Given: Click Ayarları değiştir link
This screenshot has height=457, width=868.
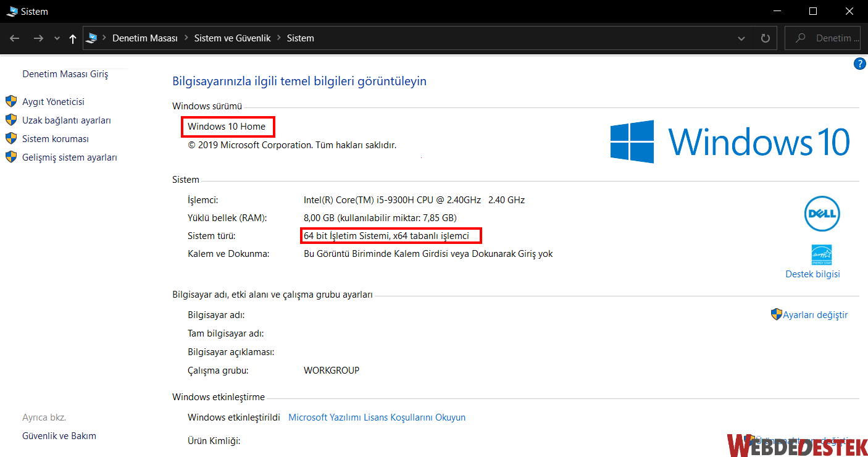Looking at the screenshot, I should (x=815, y=315).
